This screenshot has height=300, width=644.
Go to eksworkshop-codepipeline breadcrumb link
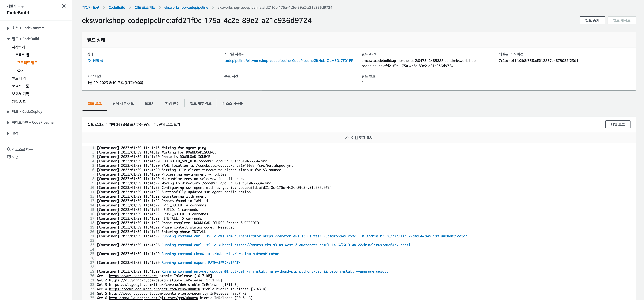(x=186, y=8)
